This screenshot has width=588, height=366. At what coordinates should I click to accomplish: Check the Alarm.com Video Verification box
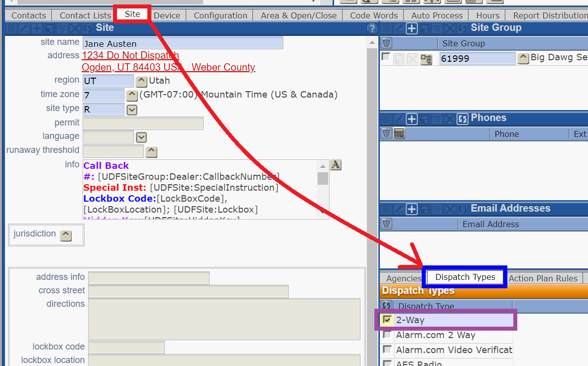(x=387, y=350)
